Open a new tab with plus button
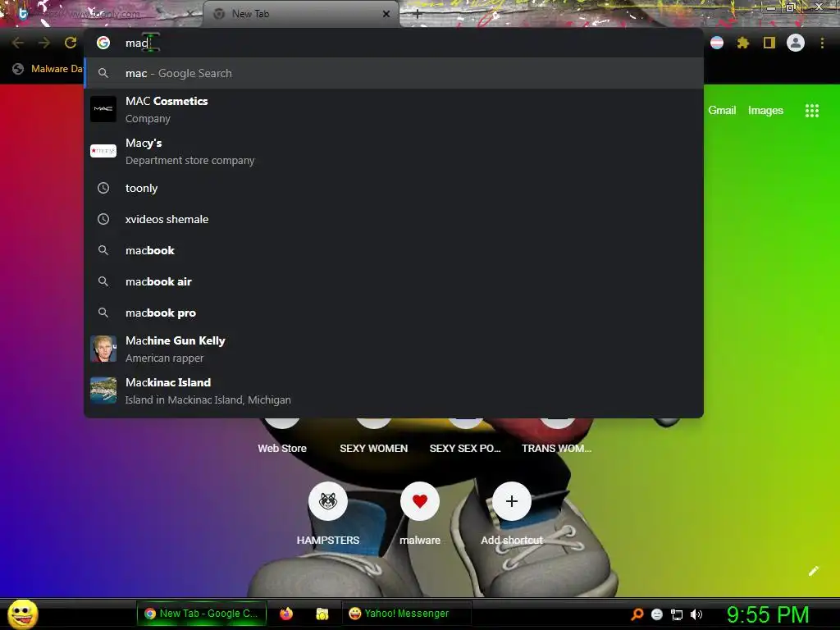The height and width of the screenshot is (630, 840). (418, 14)
